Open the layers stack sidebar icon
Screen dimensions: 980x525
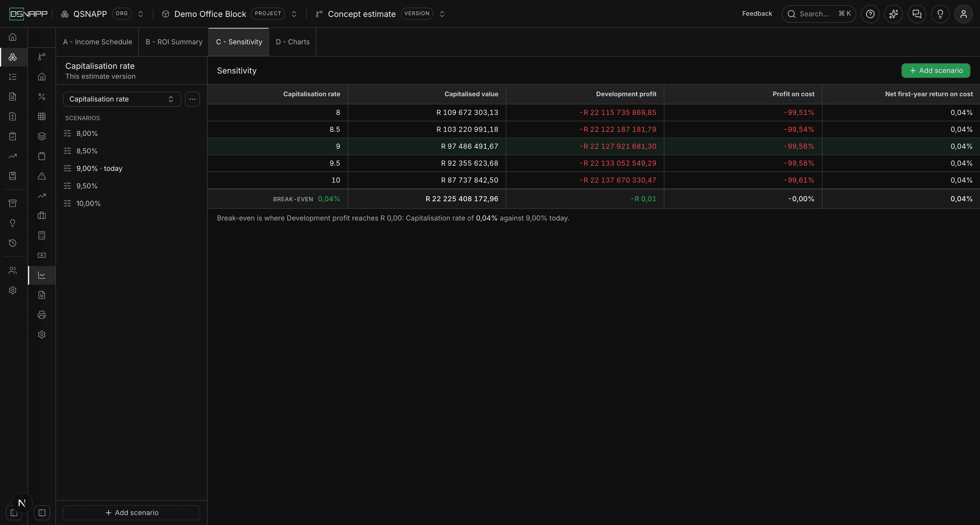pos(42,136)
